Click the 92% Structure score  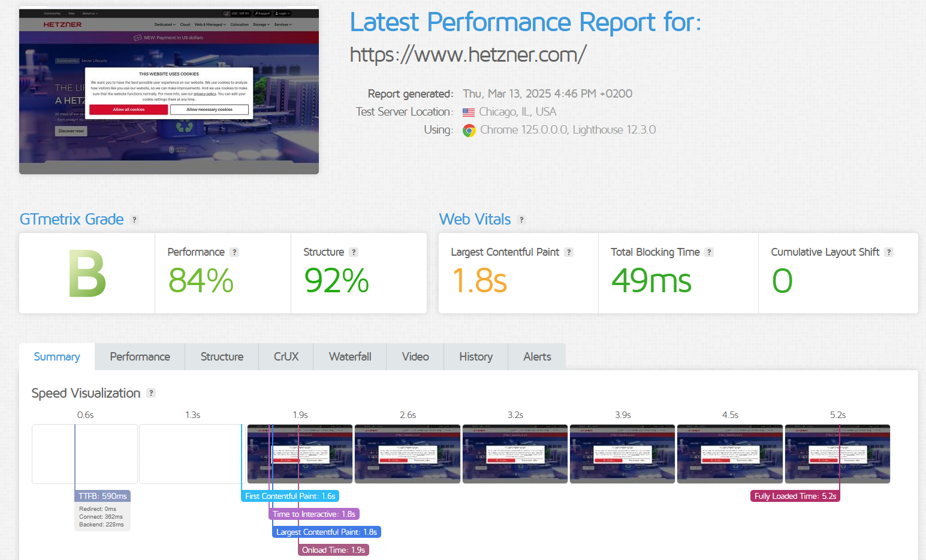(337, 281)
